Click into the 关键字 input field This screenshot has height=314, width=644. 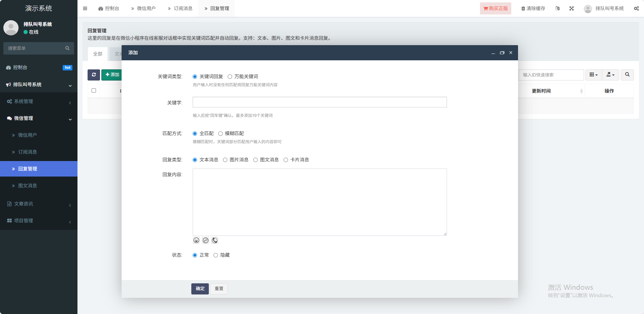(x=319, y=102)
